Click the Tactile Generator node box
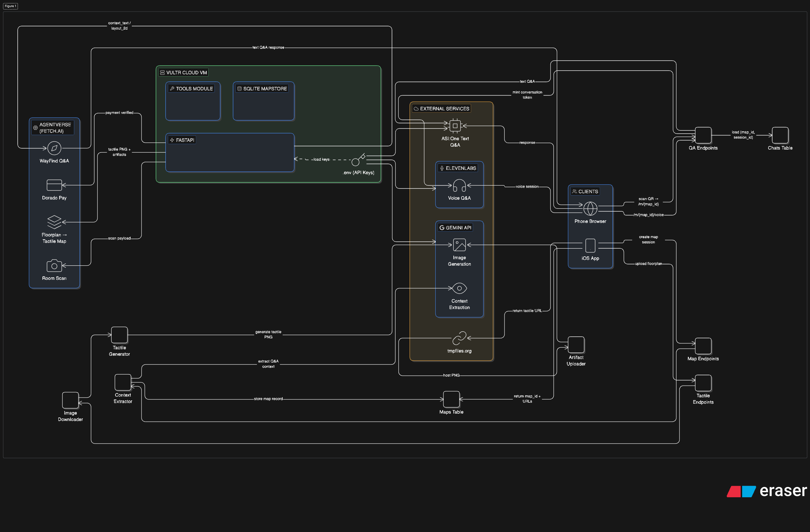 click(119, 335)
